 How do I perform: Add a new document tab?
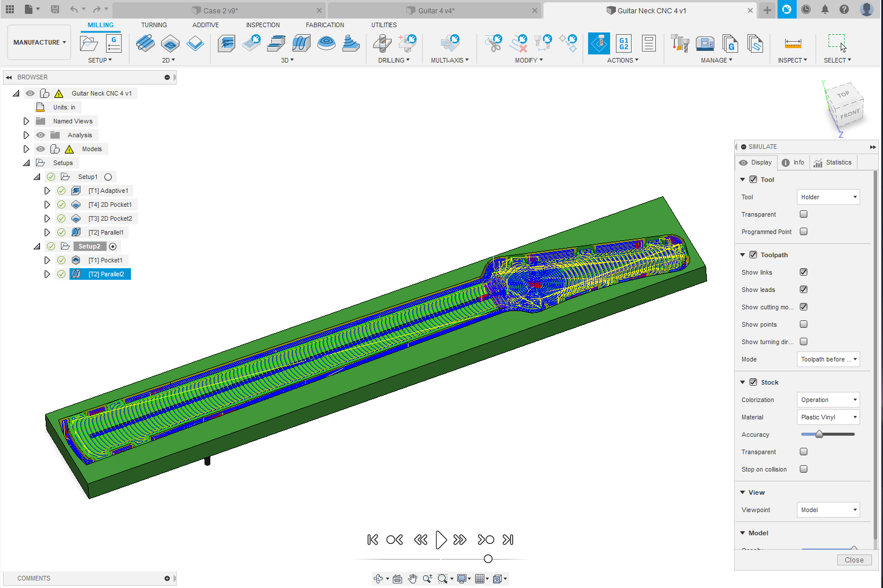point(767,10)
